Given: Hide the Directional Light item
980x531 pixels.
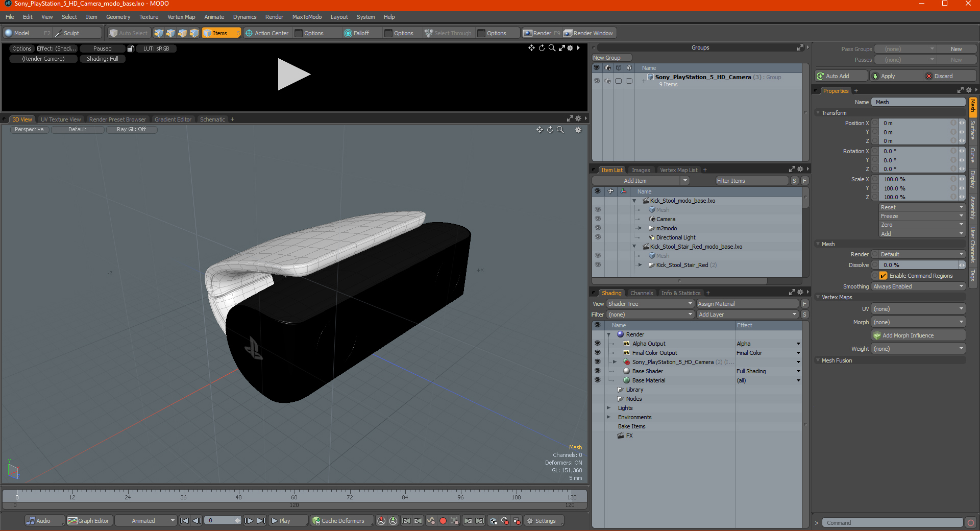Looking at the screenshot, I should point(598,237).
